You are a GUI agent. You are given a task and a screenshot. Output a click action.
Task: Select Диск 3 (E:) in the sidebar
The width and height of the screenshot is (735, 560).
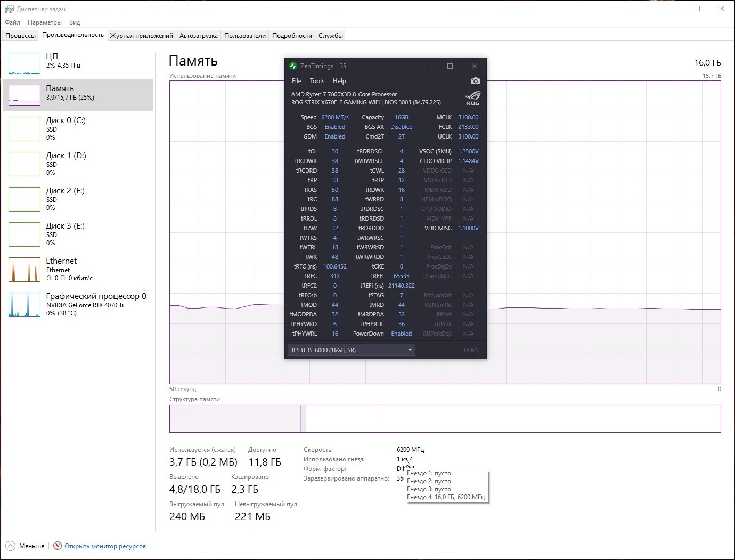pyautogui.click(x=78, y=234)
